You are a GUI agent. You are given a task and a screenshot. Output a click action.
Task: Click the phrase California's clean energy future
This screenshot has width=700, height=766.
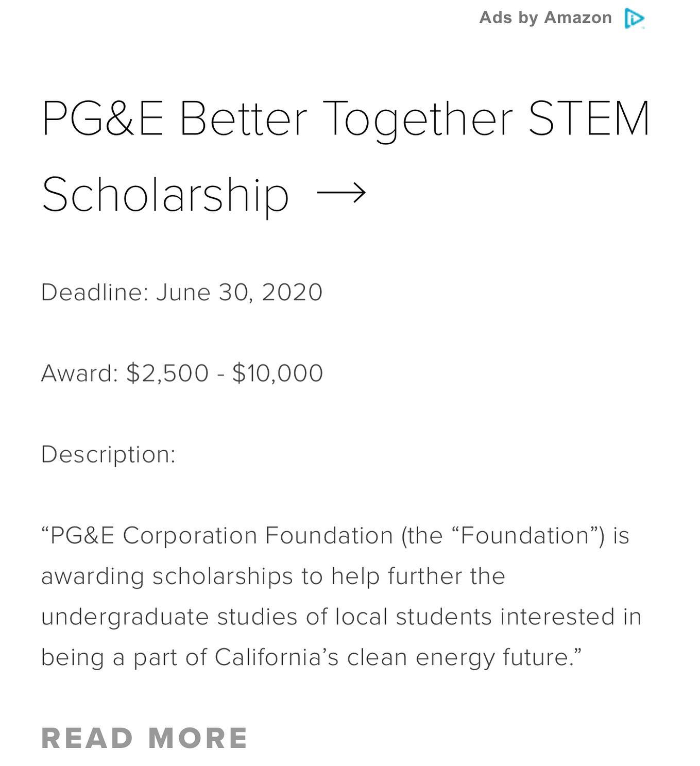coord(398,658)
